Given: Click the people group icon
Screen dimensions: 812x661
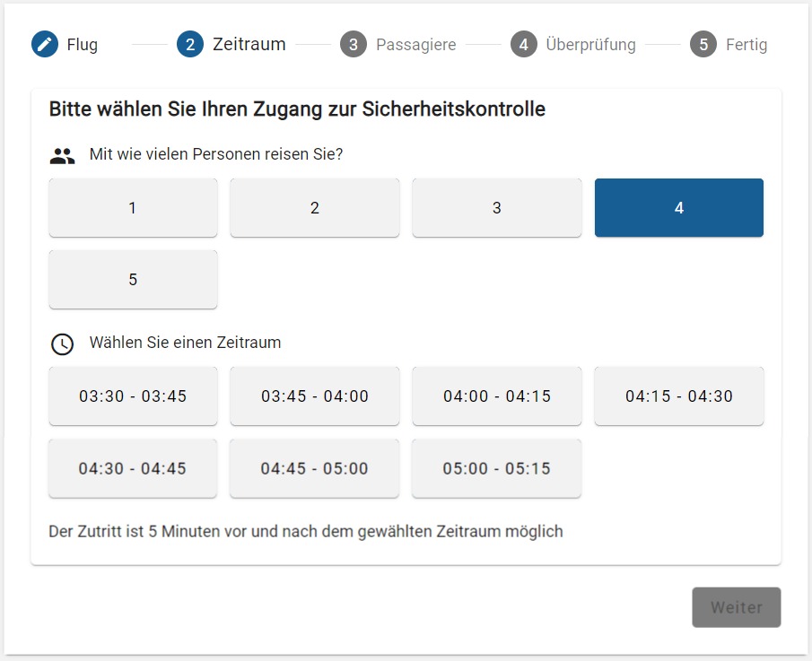Looking at the screenshot, I should 62,156.
